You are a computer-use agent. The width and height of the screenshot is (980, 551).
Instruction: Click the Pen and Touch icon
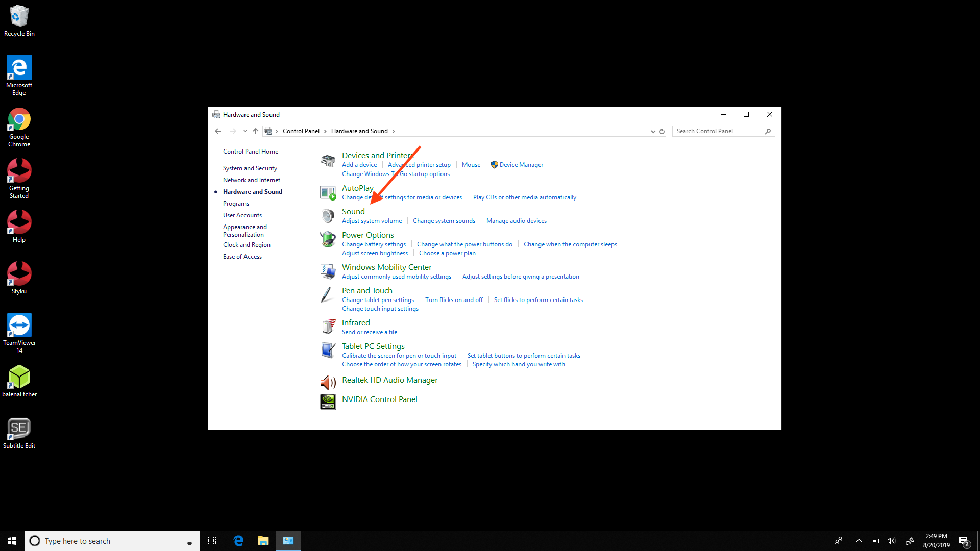pyautogui.click(x=327, y=295)
